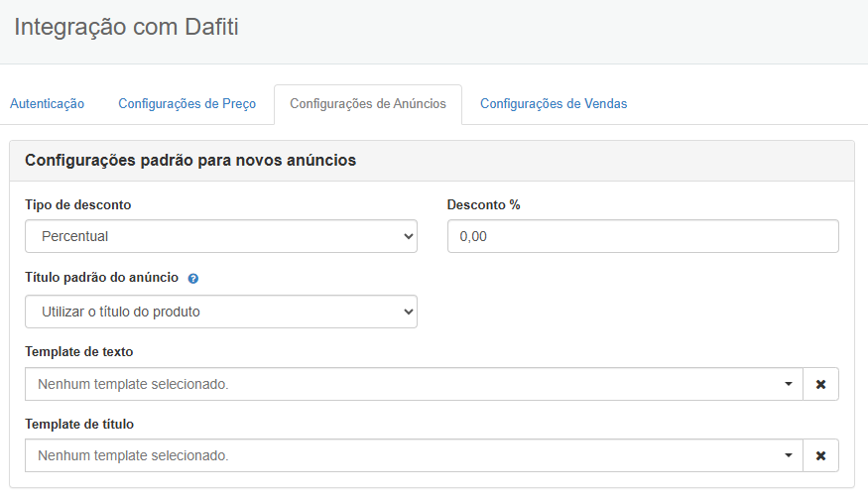
Task: Expand the Título padrão do anúncio select
Action: 220,312
